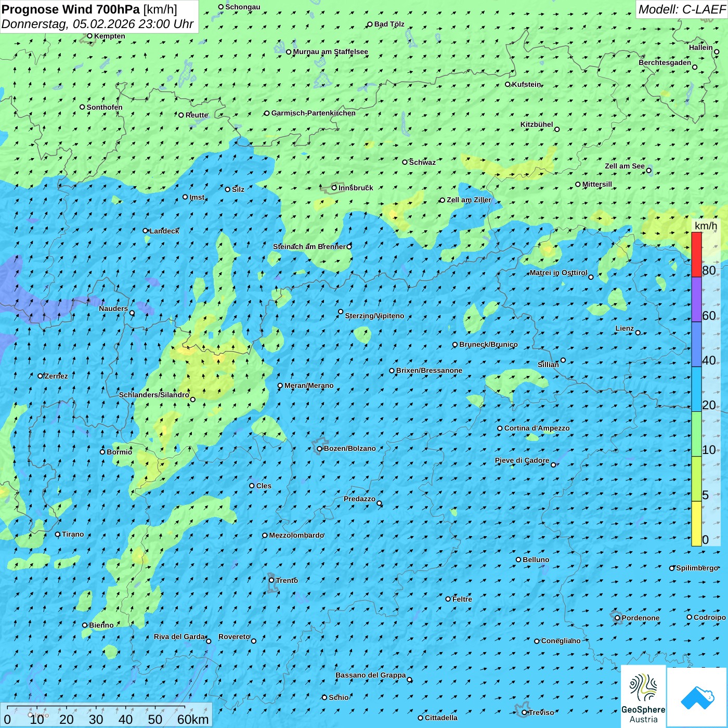Click the 'Bassano del Grappa' label

pyautogui.click(x=371, y=675)
